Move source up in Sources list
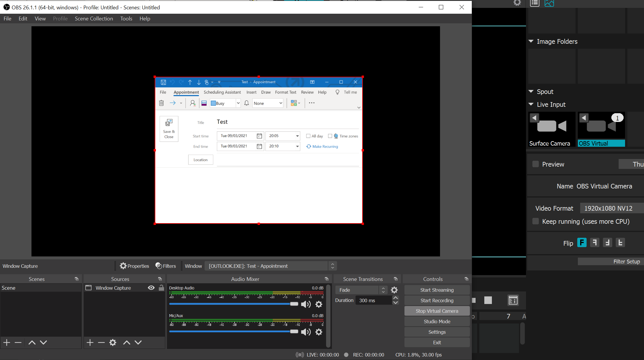This screenshot has height=360, width=644. [127, 342]
